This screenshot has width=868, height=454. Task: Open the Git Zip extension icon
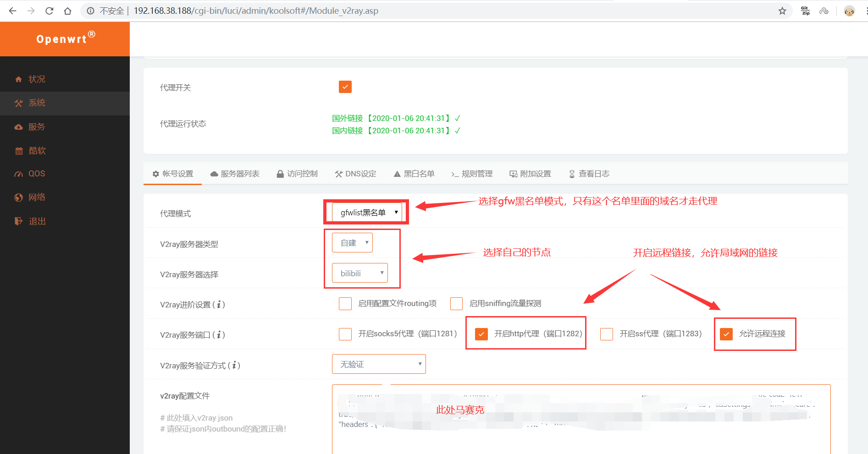805,11
